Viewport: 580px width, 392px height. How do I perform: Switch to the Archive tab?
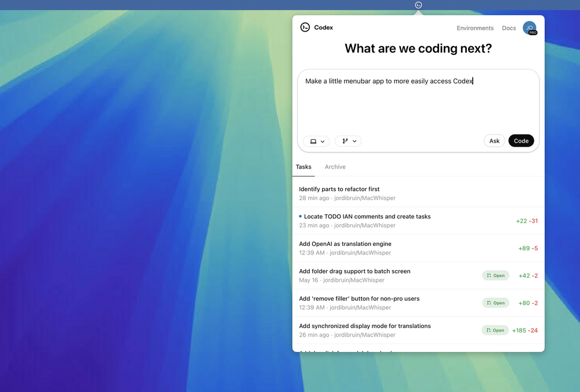point(335,167)
